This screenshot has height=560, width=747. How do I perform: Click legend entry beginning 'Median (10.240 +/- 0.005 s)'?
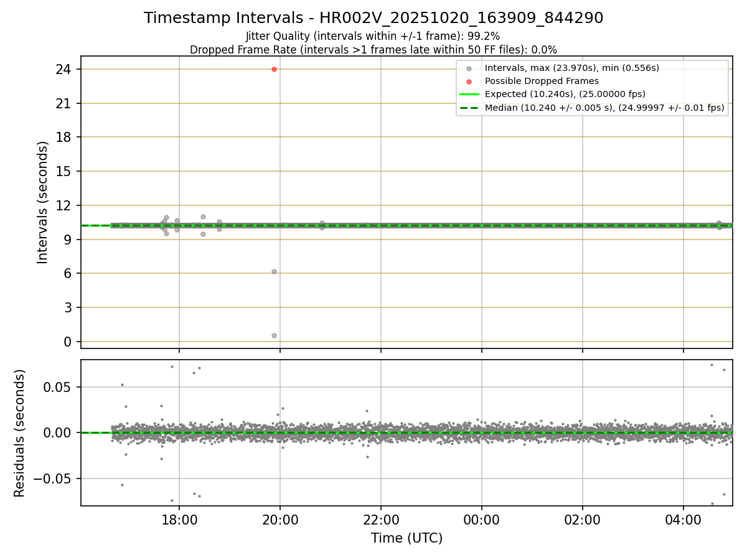coord(604,108)
